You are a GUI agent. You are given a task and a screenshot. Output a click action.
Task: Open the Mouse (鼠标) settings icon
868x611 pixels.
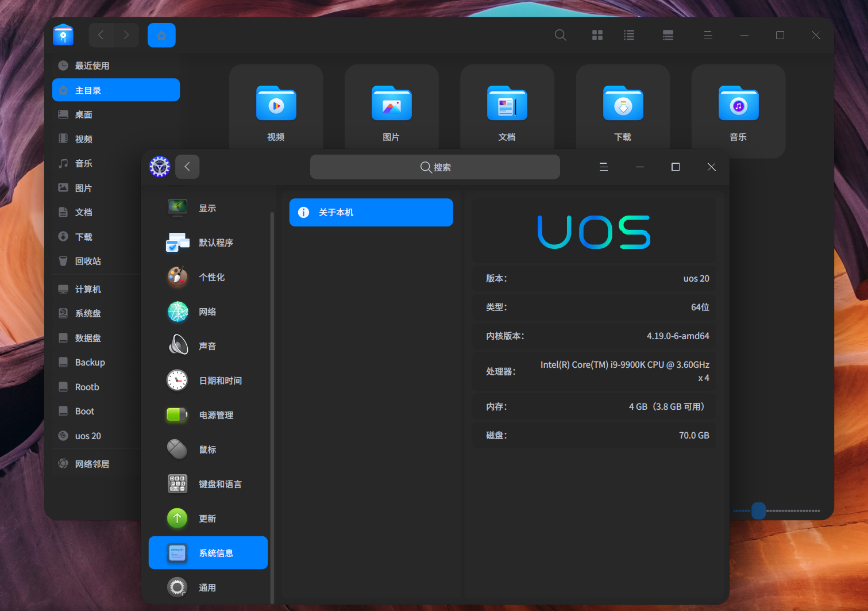178,449
